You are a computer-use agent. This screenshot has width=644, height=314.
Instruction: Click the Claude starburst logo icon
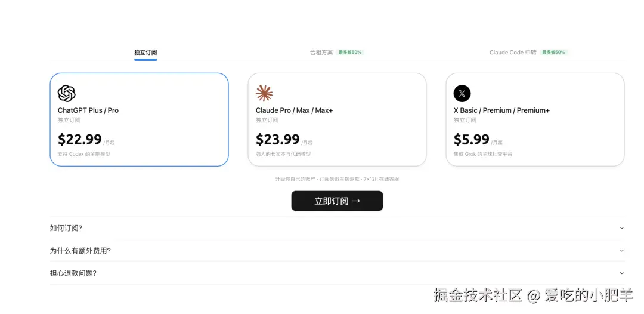(264, 94)
